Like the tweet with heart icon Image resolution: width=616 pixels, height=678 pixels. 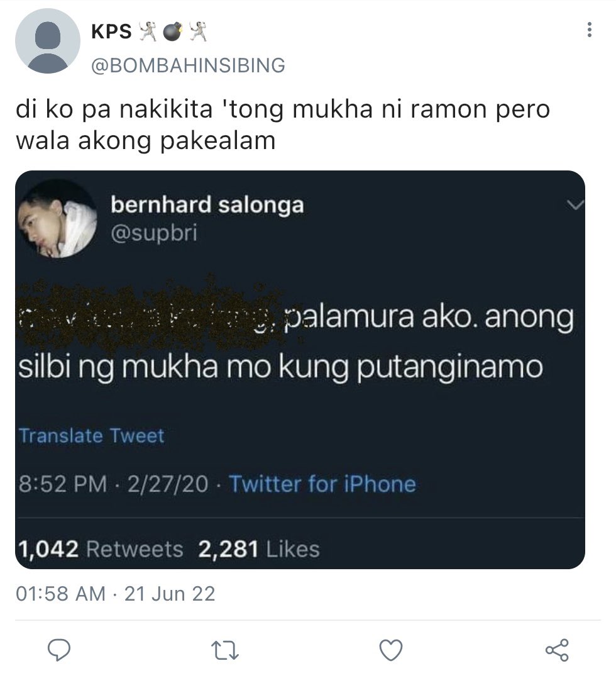[x=391, y=650]
